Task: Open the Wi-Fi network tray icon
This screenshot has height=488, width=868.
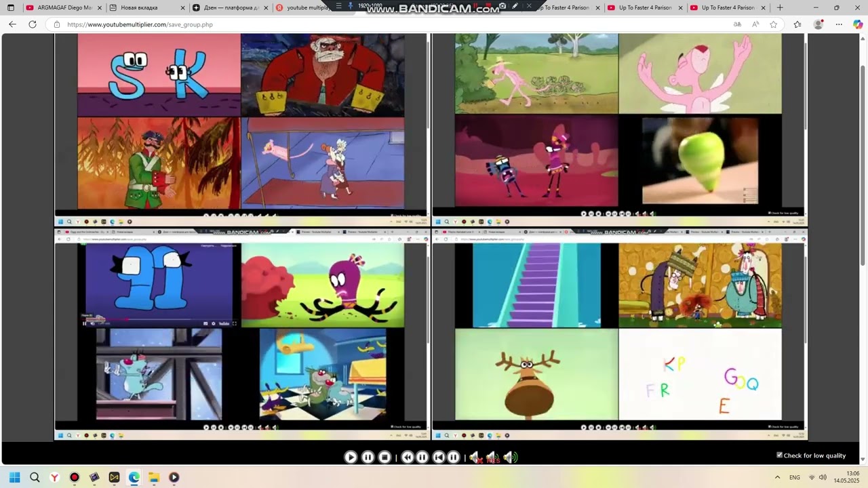Action: (x=812, y=477)
